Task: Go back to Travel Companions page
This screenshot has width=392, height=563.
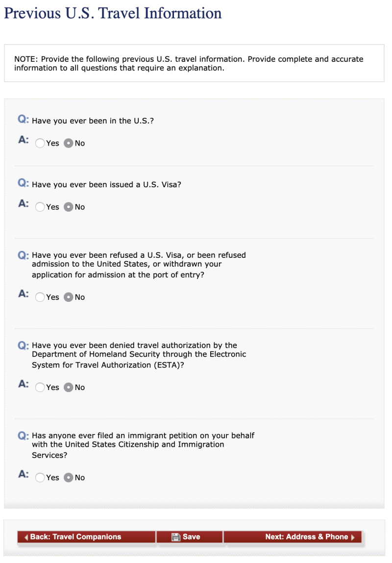Action: 75,537
